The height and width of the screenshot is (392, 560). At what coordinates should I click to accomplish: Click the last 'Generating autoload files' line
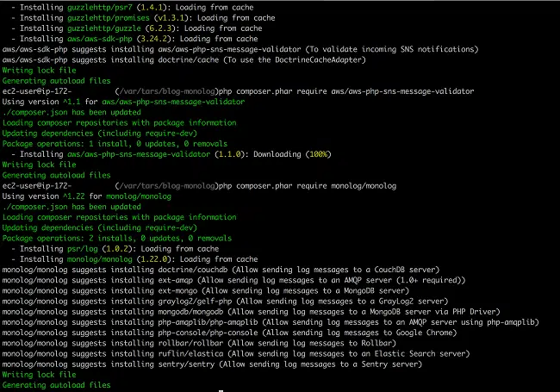pos(56,385)
